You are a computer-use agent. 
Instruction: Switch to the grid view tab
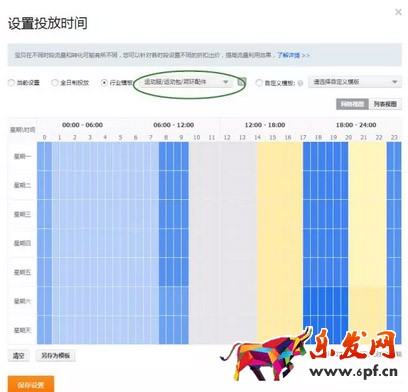coord(352,104)
